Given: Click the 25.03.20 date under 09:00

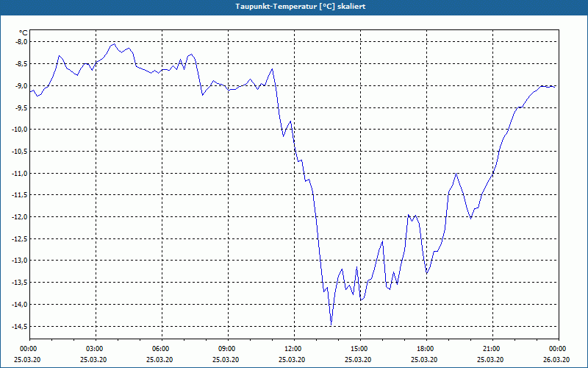Looking at the screenshot, I should [x=226, y=359].
